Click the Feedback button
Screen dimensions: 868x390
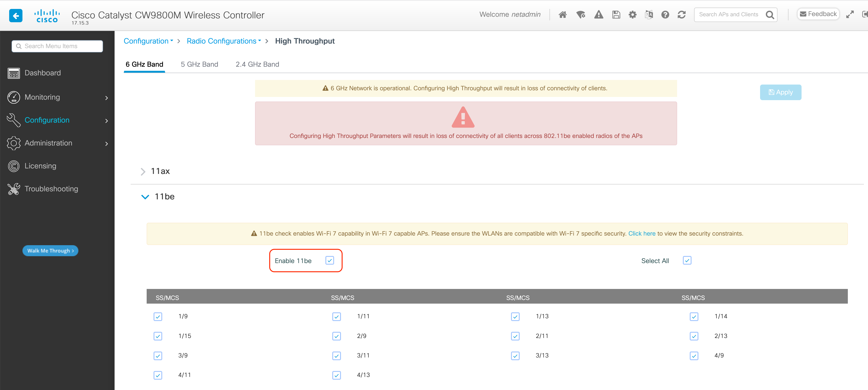tap(818, 14)
